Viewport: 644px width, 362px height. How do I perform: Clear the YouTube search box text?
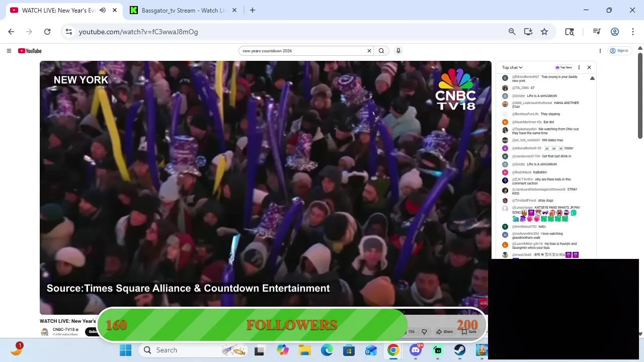tap(369, 51)
